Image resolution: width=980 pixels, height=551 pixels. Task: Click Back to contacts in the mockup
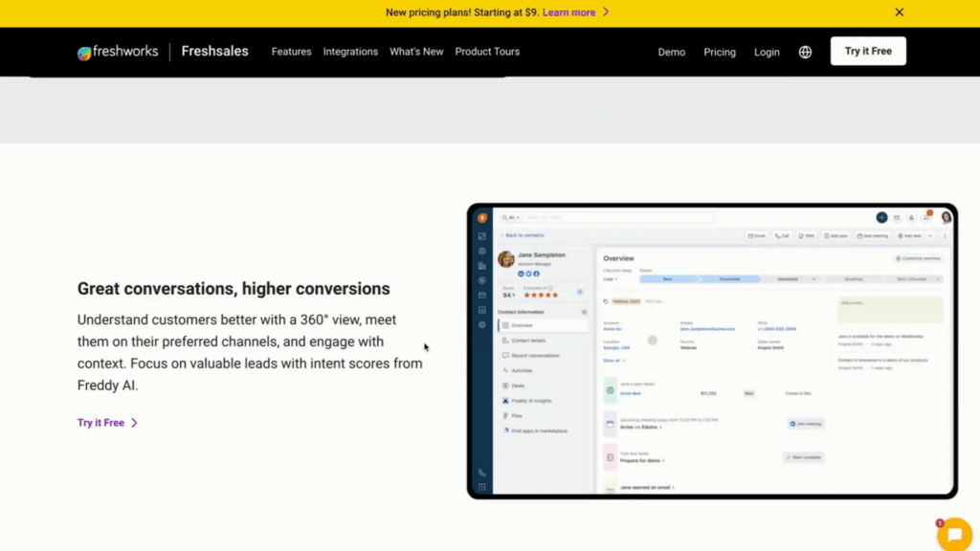[x=523, y=235]
